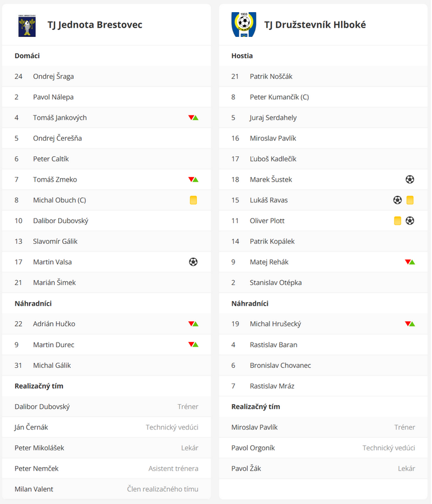This screenshot has width=432, height=504.
Task: Select the TJ Jednota Brestovec team title
Action: tap(95, 25)
